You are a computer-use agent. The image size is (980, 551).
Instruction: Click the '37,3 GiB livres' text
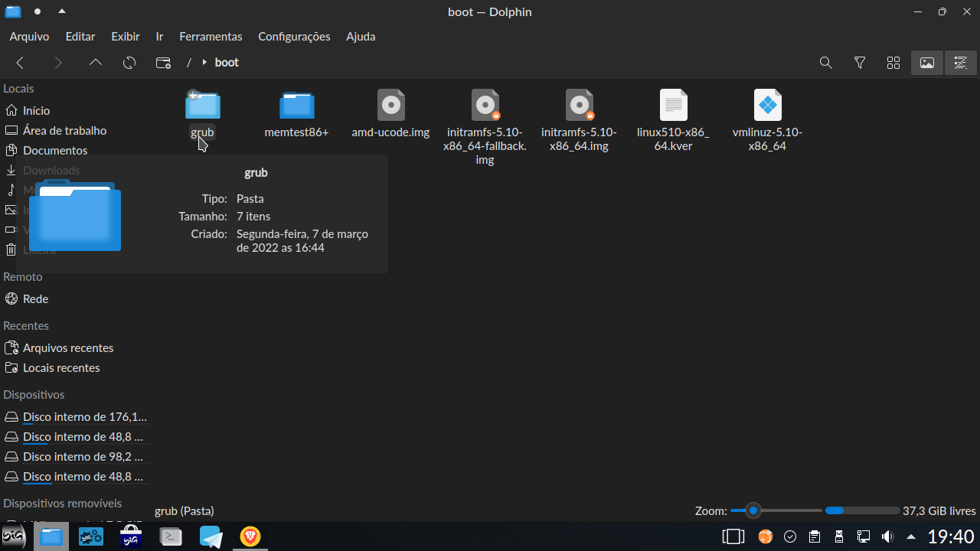pyautogui.click(x=939, y=510)
